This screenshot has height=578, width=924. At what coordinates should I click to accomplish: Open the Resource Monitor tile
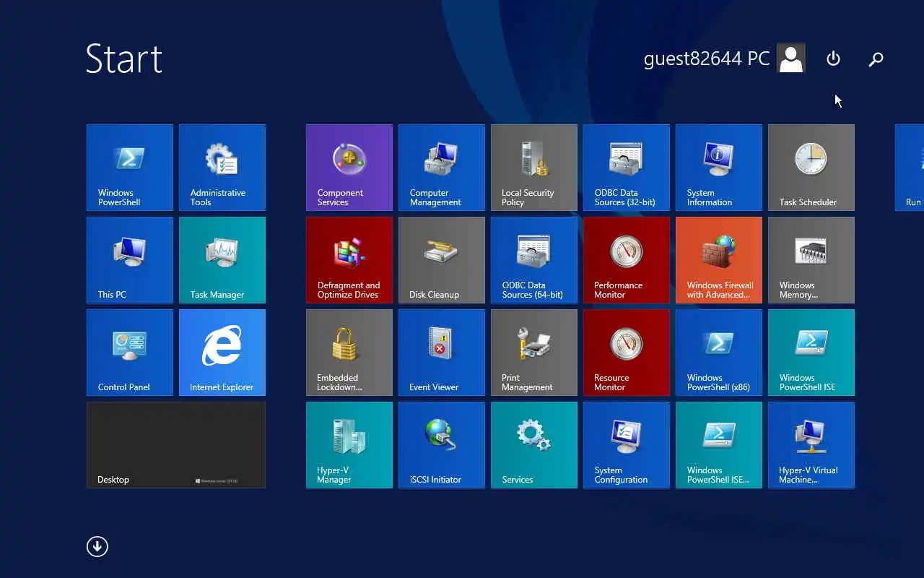(627, 353)
